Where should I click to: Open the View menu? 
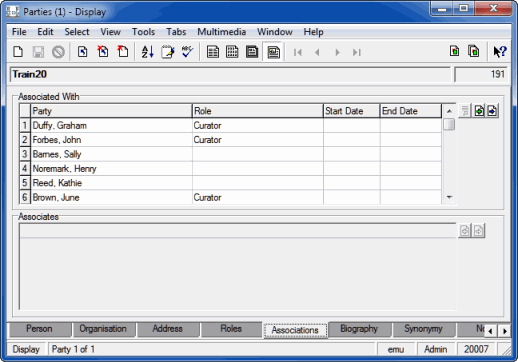click(110, 32)
